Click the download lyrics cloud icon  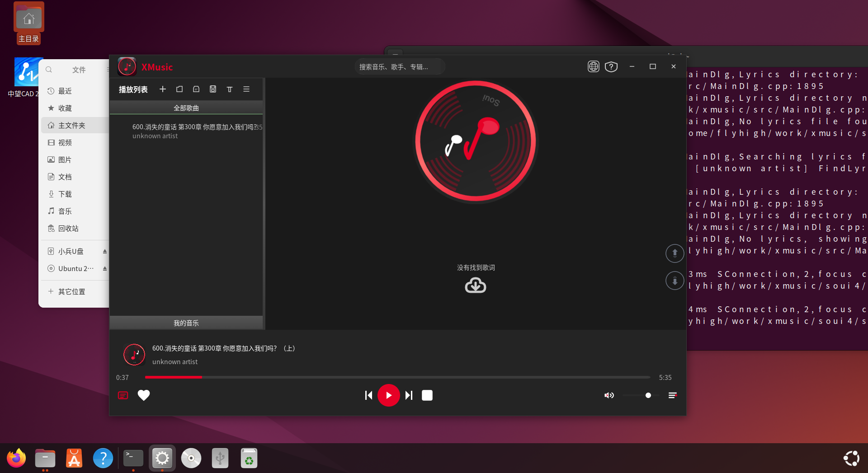(x=476, y=285)
